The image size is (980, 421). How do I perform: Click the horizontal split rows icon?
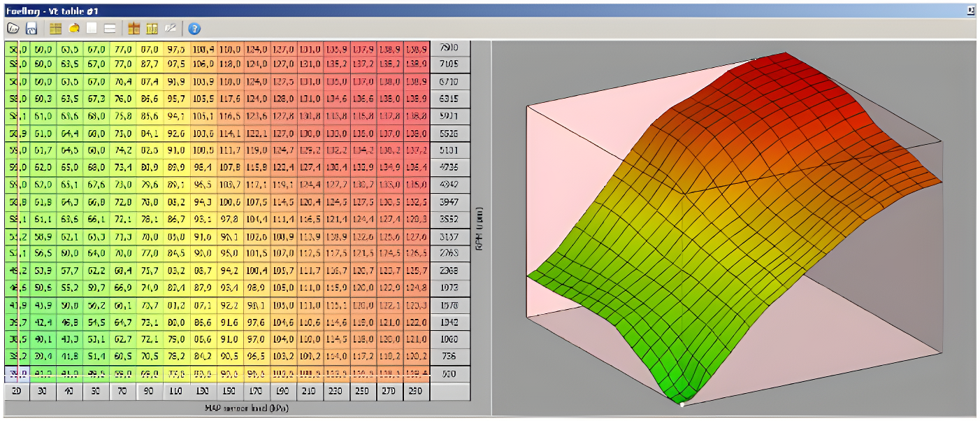tap(110, 29)
